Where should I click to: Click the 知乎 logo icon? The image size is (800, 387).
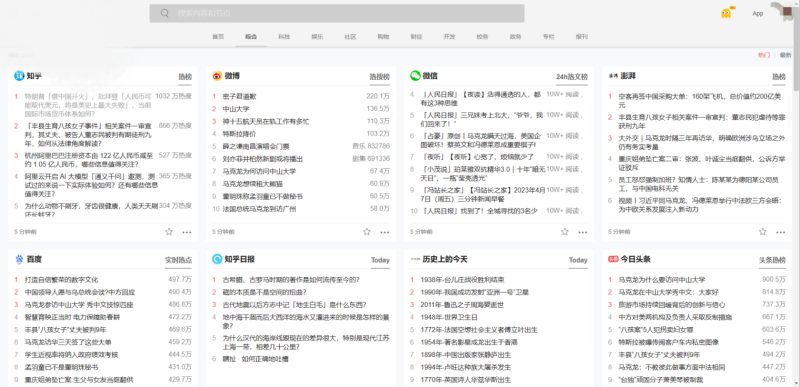[x=19, y=76]
